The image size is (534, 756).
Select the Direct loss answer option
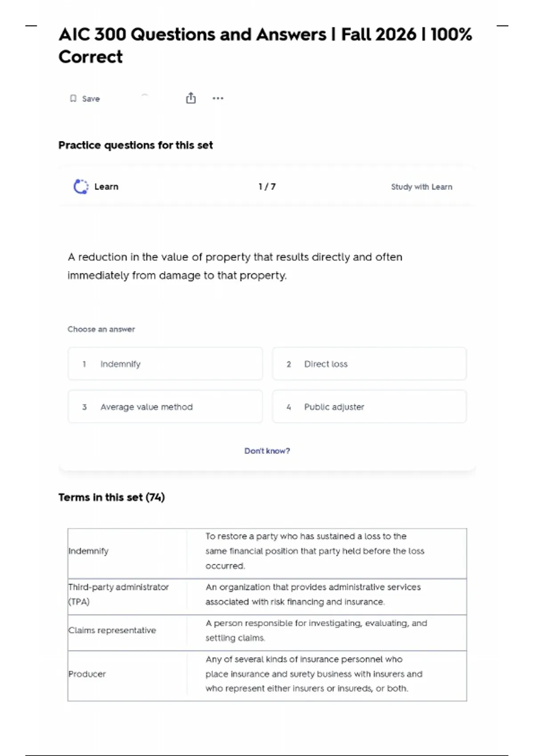pos(369,364)
